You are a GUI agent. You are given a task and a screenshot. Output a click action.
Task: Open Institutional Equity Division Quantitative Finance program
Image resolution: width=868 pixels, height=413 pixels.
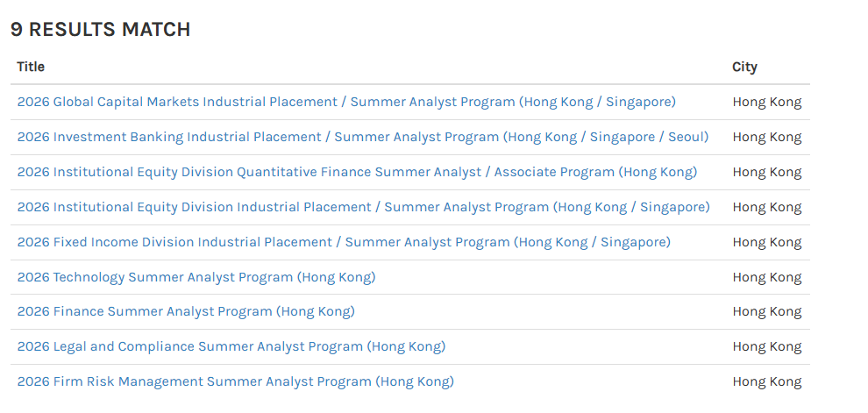pos(357,172)
